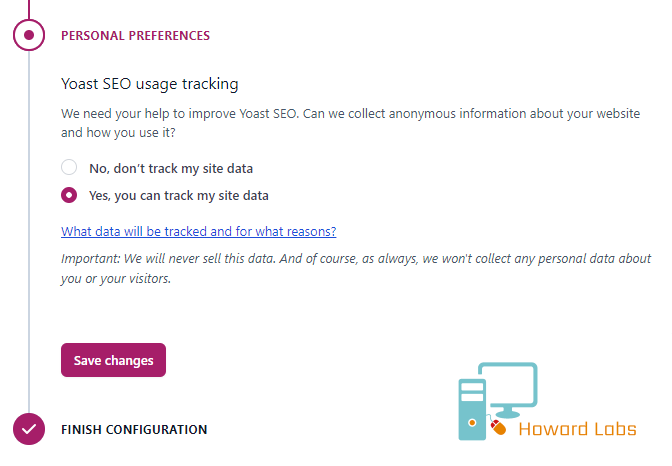
Task: Expand the FINISH CONFIGURATION step heading
Action: pyautogui.click(x=134, y=429)
